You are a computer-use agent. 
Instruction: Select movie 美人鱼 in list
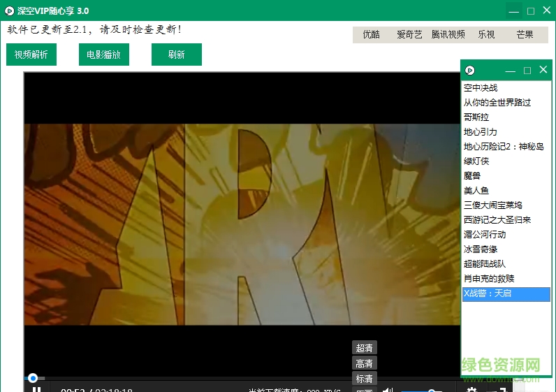tap(506, 191)
